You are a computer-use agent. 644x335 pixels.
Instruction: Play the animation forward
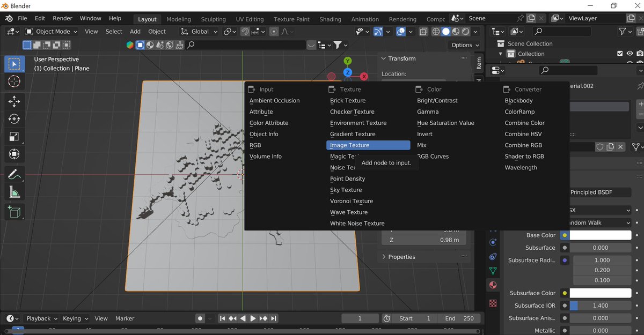coord(253,318)
